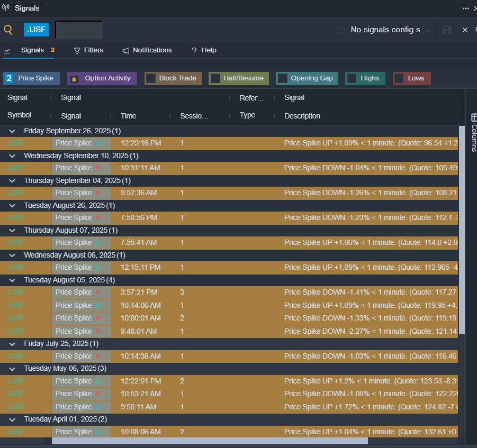Click the JJSF symbol tag
Viewport: 477px width, 448px height.
tap(36, 30)
